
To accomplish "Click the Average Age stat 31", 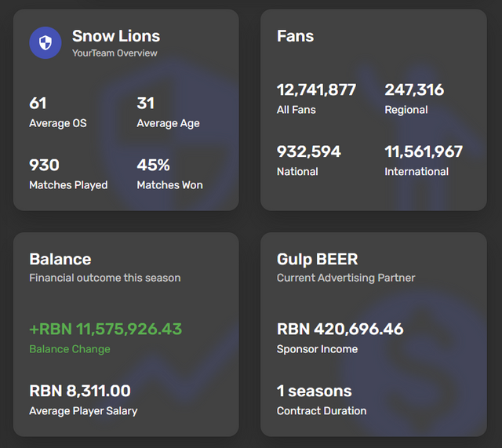I will pos(146,103).
